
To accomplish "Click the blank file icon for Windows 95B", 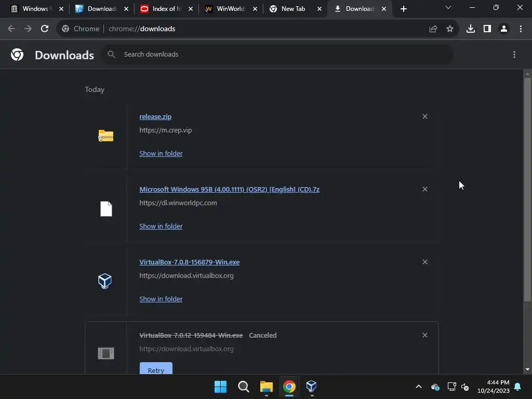I will tap(106, 209).
